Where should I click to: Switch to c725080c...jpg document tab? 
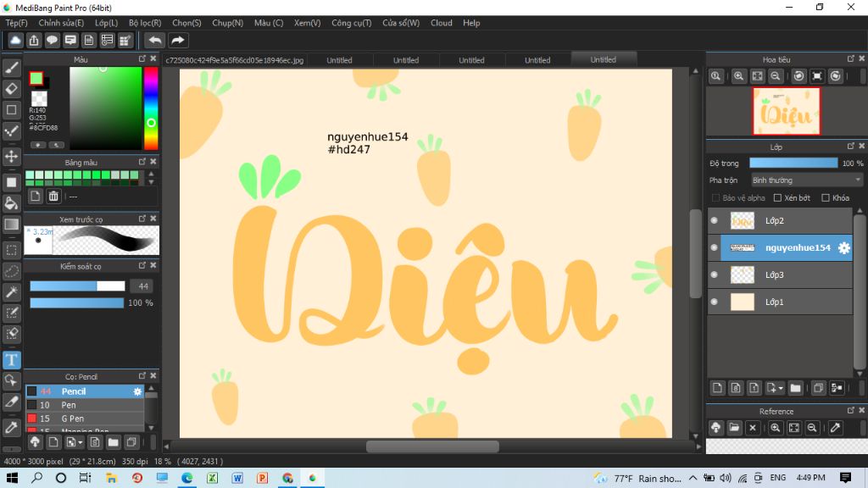click(235, 60)
